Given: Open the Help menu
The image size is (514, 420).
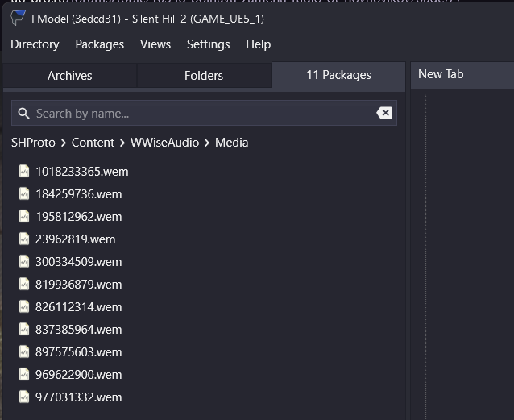Looking at the screenshot, I should coord(258,44).
